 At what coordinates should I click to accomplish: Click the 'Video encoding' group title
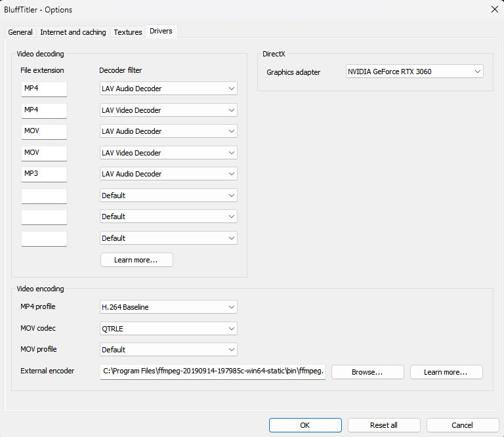(x=40, y=289)
